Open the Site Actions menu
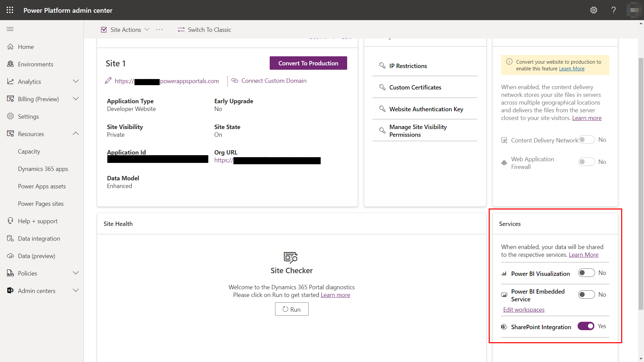This screenshot has width=644, height=362. click(x=125, y=29)
